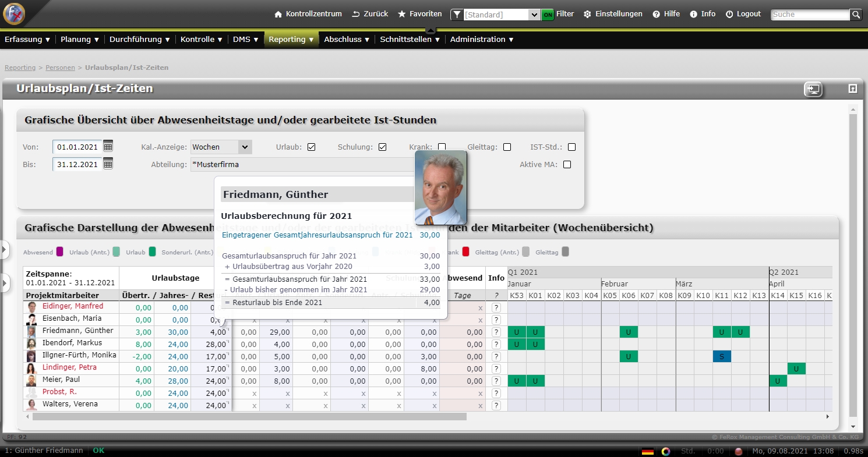Open the [Standard] filter dropdown

(502, 15)
